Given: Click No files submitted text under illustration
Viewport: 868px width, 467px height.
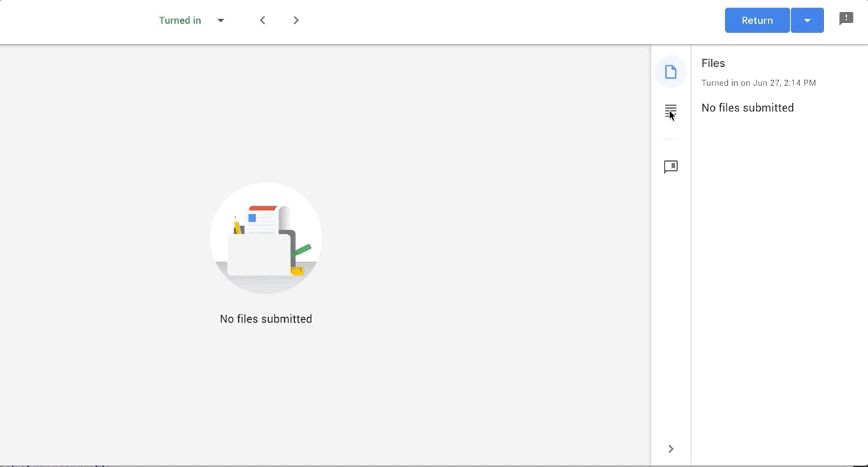Looking at the screenshot, I should click(x=265, y=319).
